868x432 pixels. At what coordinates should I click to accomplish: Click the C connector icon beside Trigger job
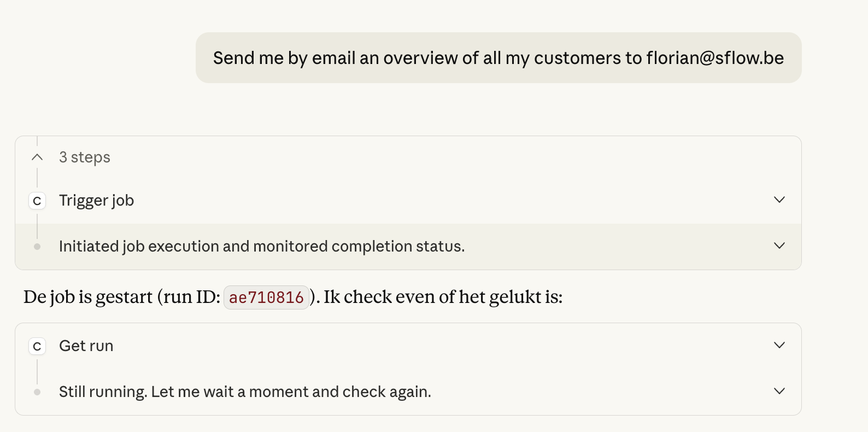[x=37, y=200]
